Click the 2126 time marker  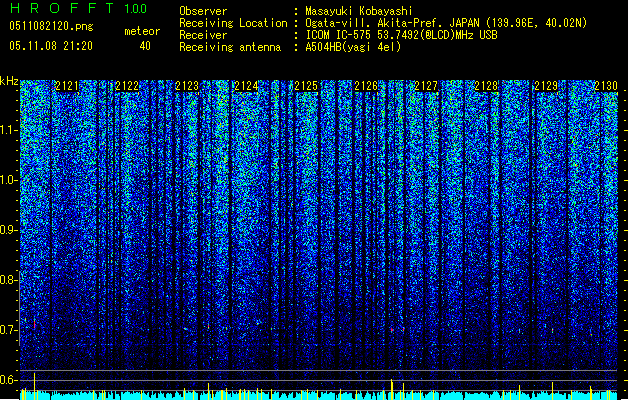coord(366,86)
